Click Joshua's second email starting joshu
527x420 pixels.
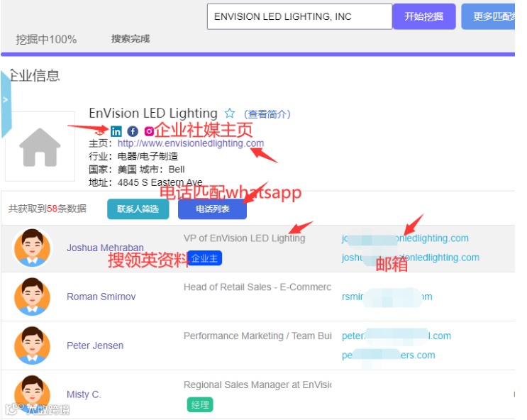coord(411,258)
